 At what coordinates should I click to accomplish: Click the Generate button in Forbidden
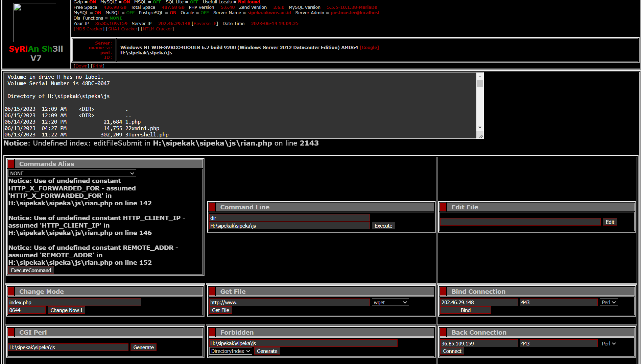(267, 351)
